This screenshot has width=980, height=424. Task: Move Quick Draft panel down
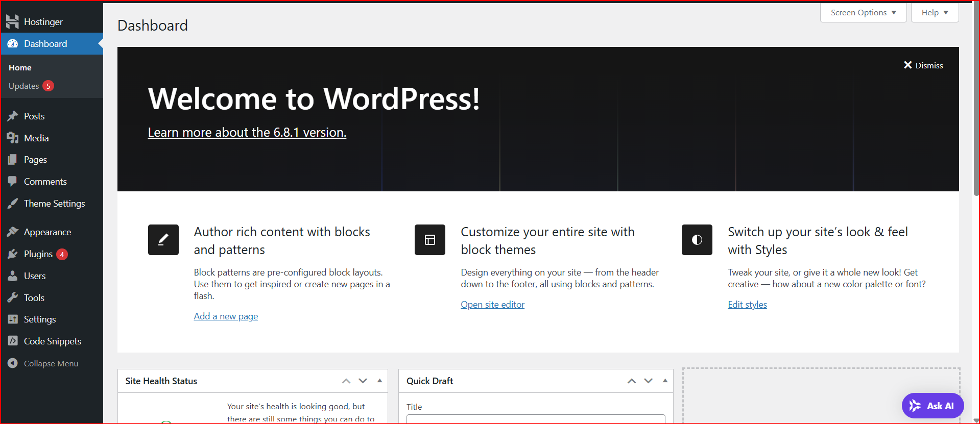(x=649, y=381)
